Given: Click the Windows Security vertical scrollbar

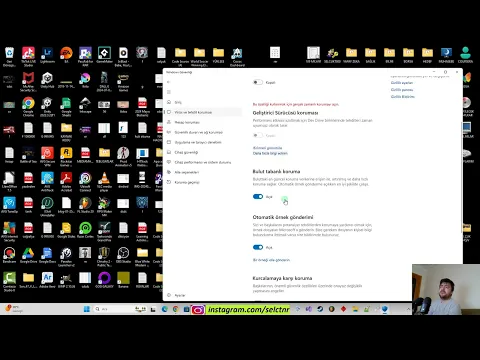Looking at the screenshot, I should [x=461, y=177].
